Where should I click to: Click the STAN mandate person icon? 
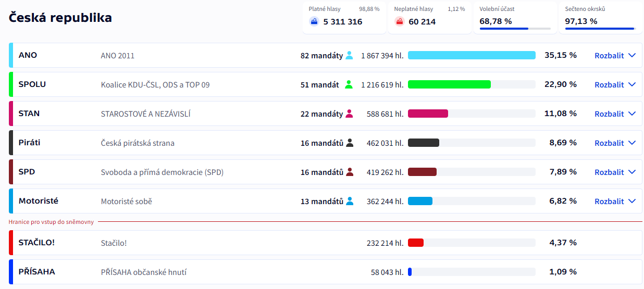(x=349, y=114)
